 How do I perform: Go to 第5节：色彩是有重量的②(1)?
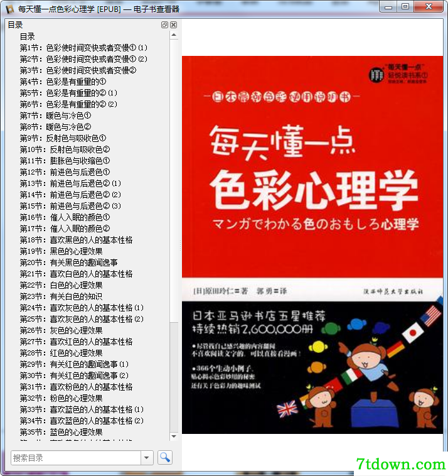click(x=68, y=93)
